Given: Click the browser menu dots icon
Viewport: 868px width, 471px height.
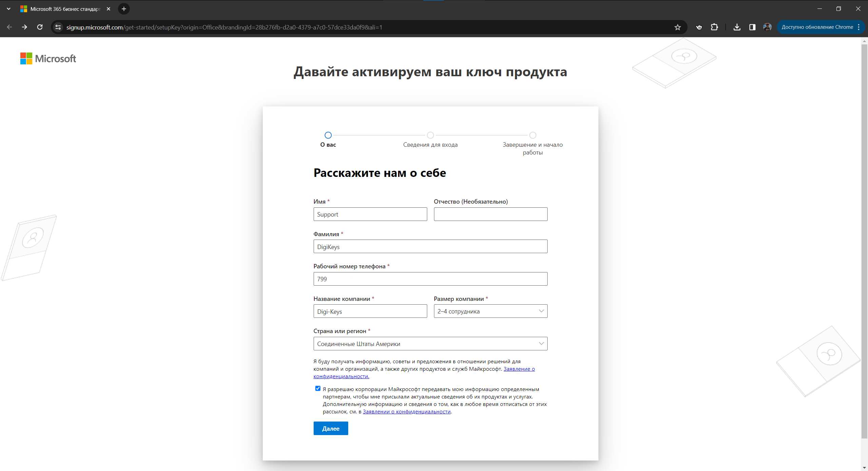Looking at the screenshot, I should pyautogui.click(x=857, y=27).
